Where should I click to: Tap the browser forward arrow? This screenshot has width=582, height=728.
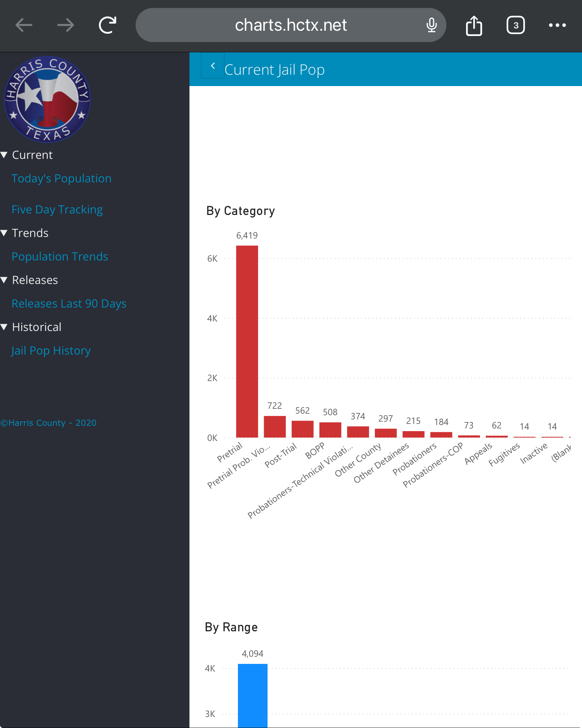(x=66, y=25)
